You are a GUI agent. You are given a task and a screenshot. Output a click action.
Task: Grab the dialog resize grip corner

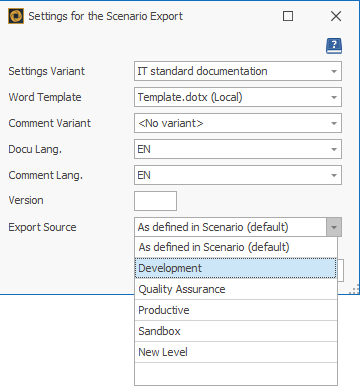point(354,289)
